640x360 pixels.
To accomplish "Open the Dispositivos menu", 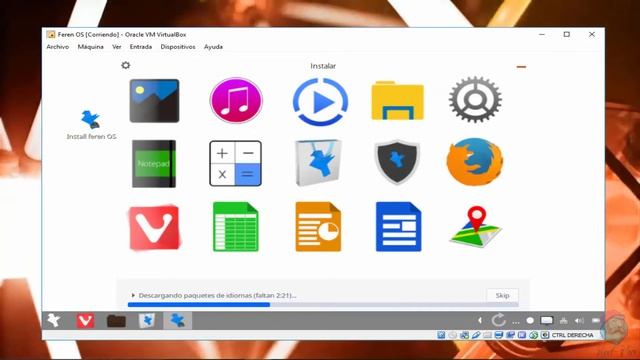I will click(178, 47).
